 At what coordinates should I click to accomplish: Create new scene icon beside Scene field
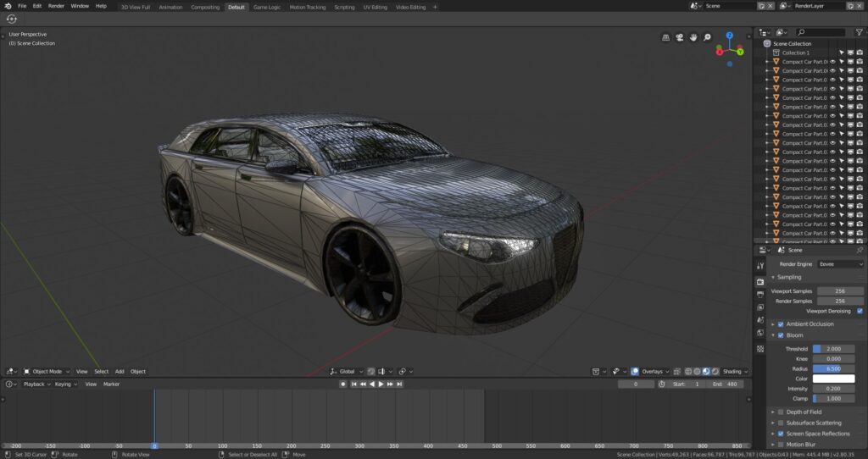tap(762, 6)
